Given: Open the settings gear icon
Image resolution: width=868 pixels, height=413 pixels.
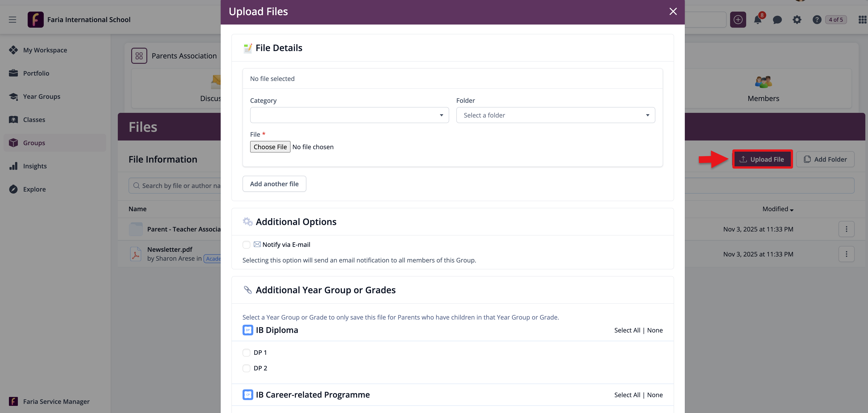Looking at the screenshot, I should pyautogui.click(x=797, y=20).
